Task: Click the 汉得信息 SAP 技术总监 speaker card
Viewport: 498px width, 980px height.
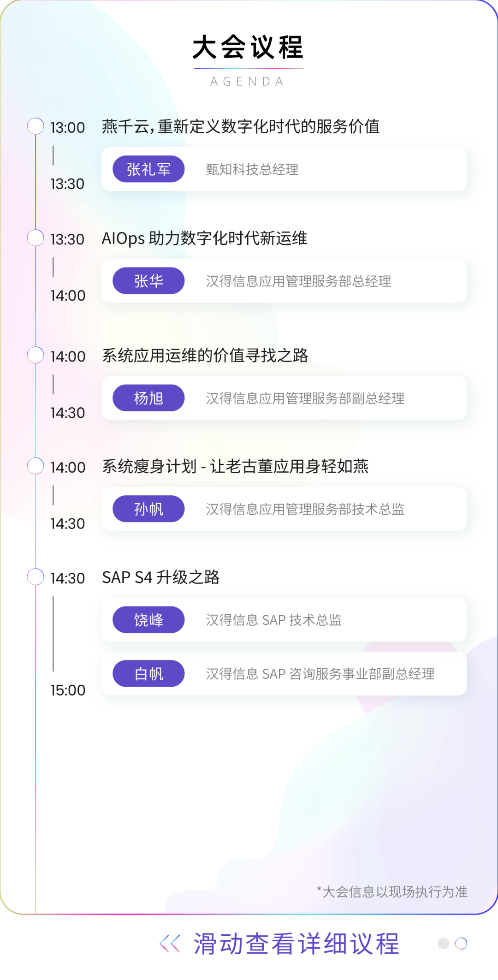Action: click(284, 620)
